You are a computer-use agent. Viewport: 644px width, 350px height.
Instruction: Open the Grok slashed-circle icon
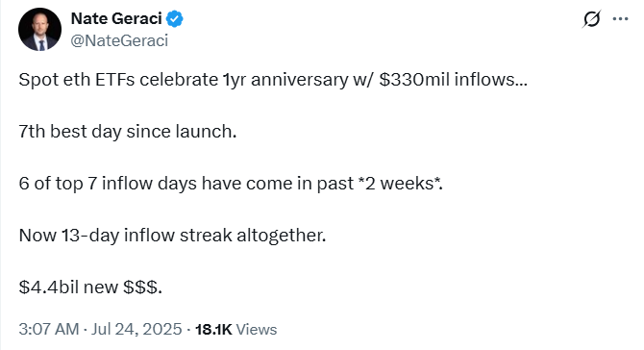coord(591,19)
